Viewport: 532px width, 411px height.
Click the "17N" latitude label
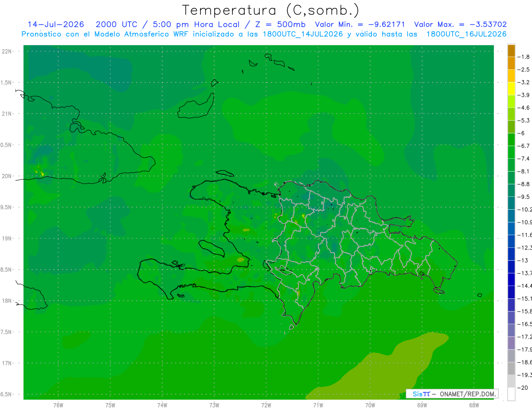click(7, 363)
